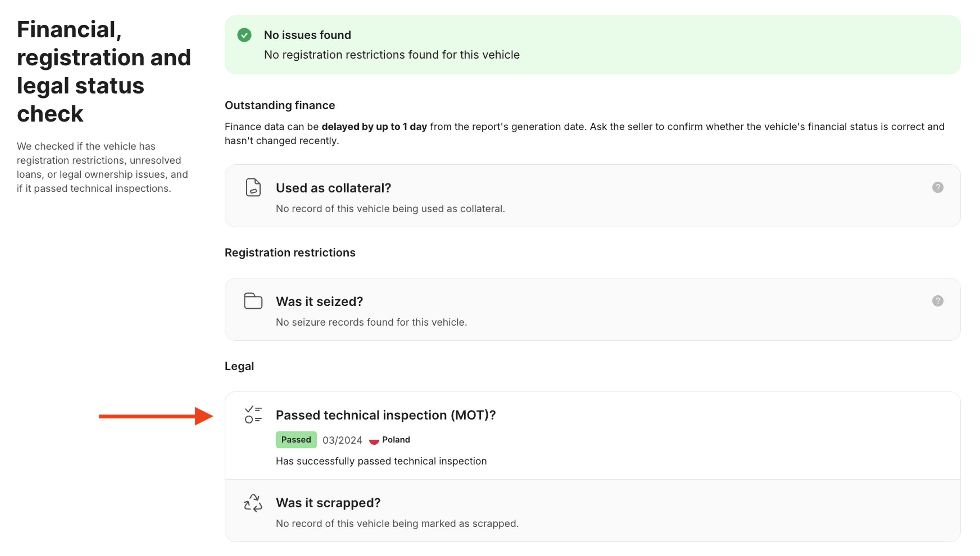Viewport: 980px width, 556px height.
Task: Select the Was it seized? heading
Action: 319,301
